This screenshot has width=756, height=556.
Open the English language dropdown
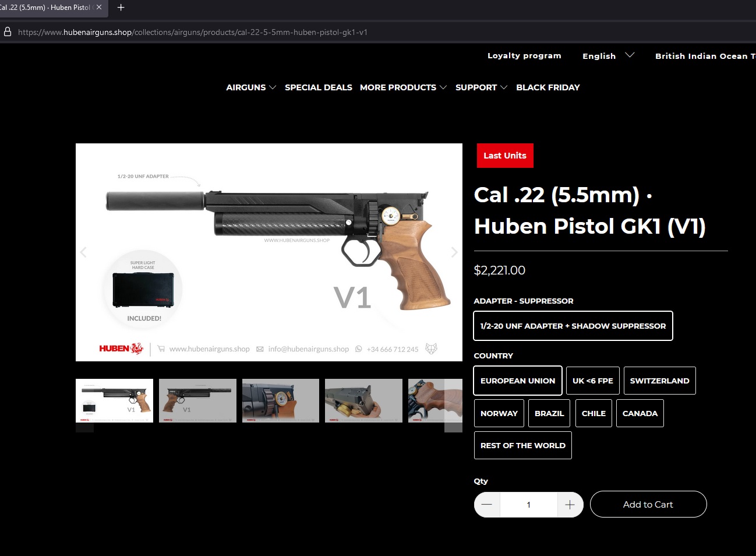point(608,56)
